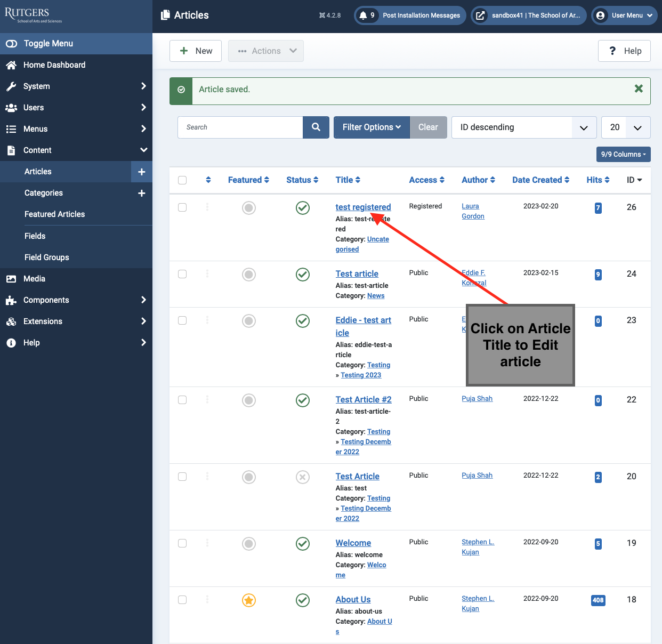
Task: Select checkbox for test registered article
Action: 182,207
